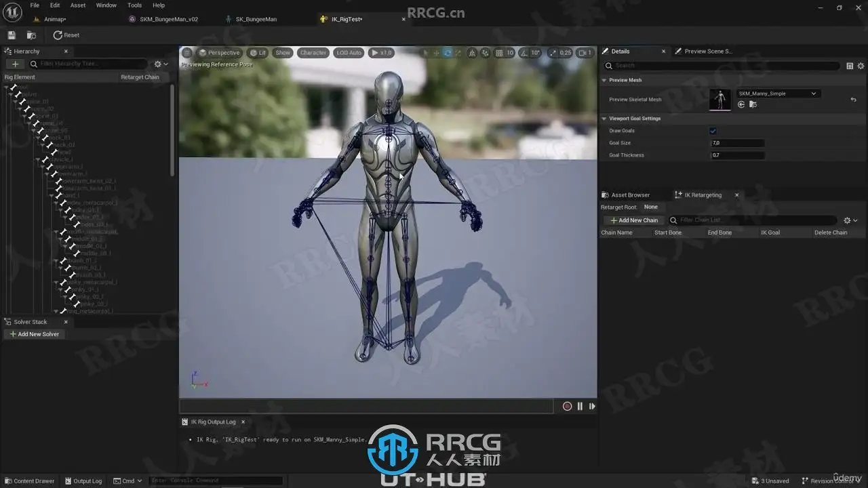Edit the Goal Size value field

(x=737, y=143)
